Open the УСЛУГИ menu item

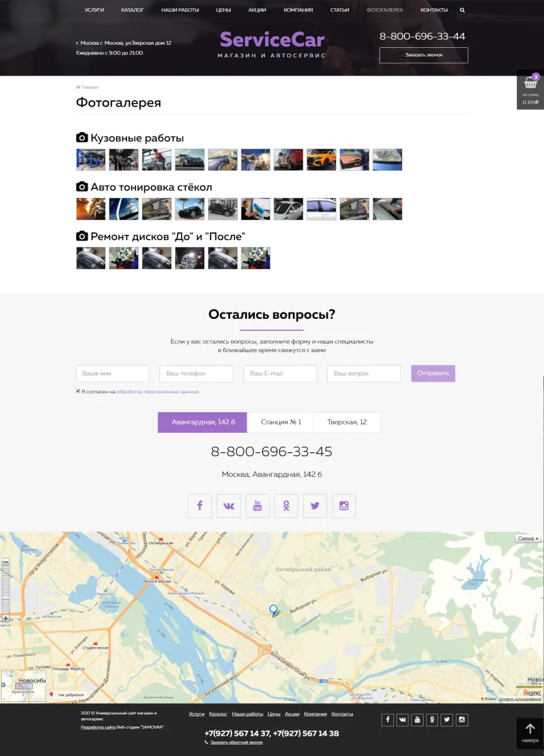(x=93, y=10)
